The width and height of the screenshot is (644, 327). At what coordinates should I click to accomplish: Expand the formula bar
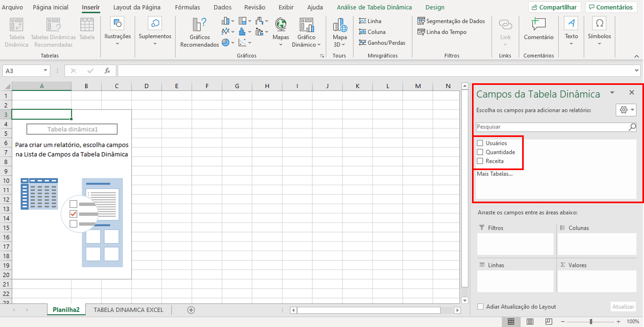636,70
